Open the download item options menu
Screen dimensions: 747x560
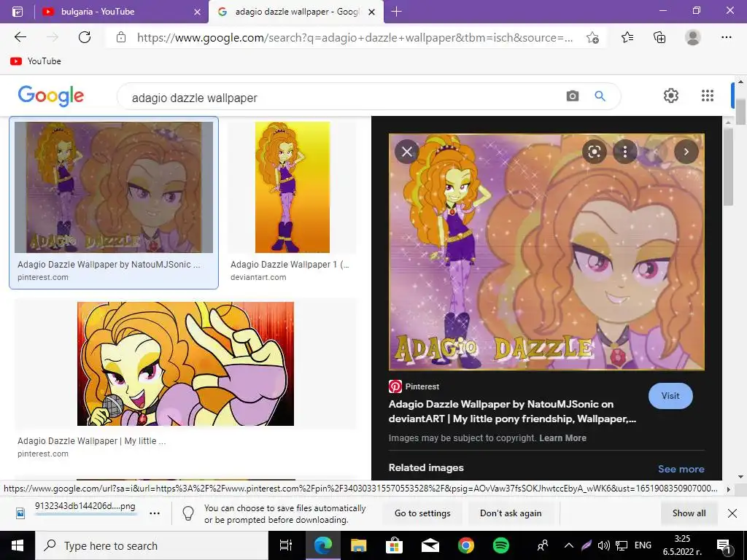[x=155, y=513]
